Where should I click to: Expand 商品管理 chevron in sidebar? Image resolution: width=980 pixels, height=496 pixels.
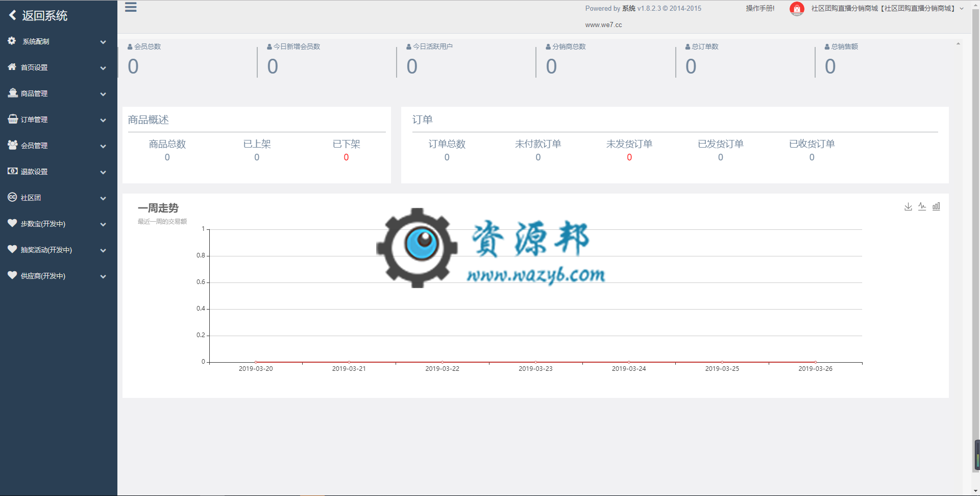pos(103,94)
